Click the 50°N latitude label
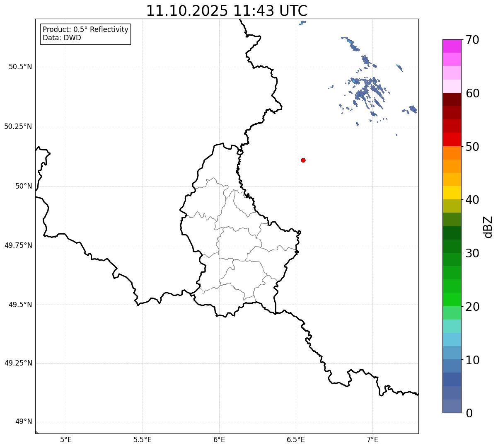The image size is (498, 448). [x=24, y=186]
